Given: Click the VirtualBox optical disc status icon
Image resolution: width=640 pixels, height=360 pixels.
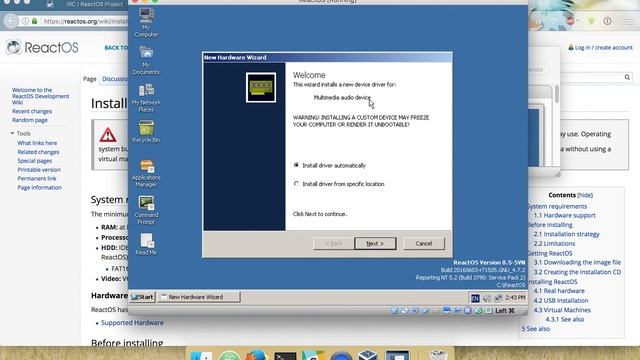Looking at the screenshot, I should pyautogui.click(x=404, y=311).
